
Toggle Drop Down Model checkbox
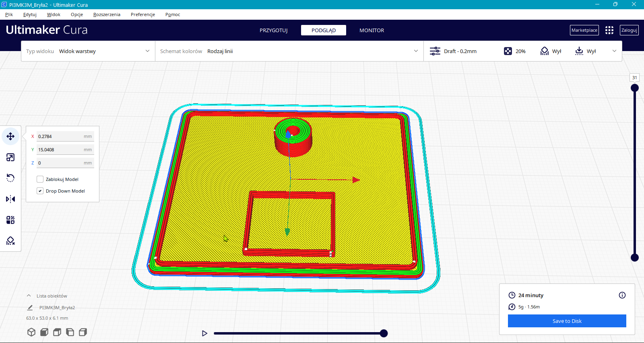tap(40, 191)
